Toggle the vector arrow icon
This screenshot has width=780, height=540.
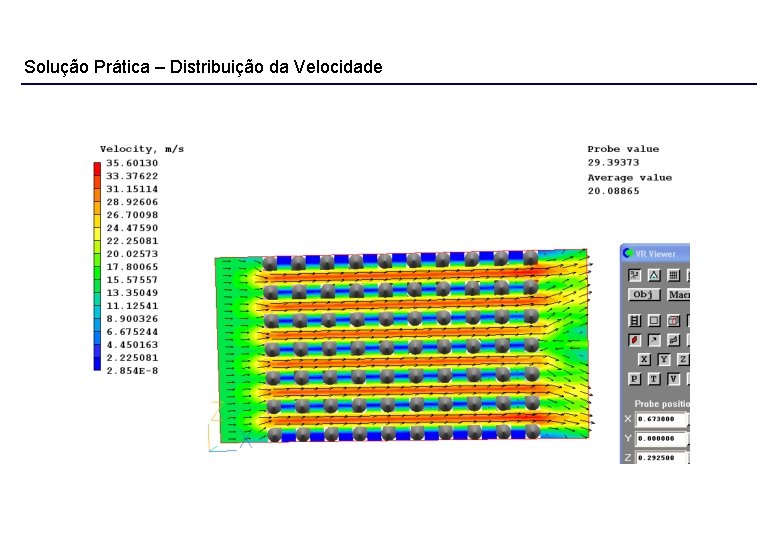654,340
